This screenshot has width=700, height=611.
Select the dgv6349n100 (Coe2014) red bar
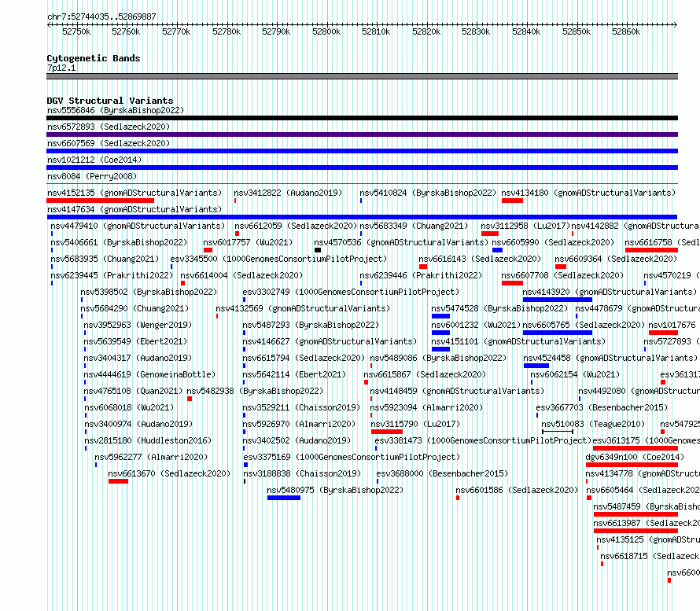(632, 465)
